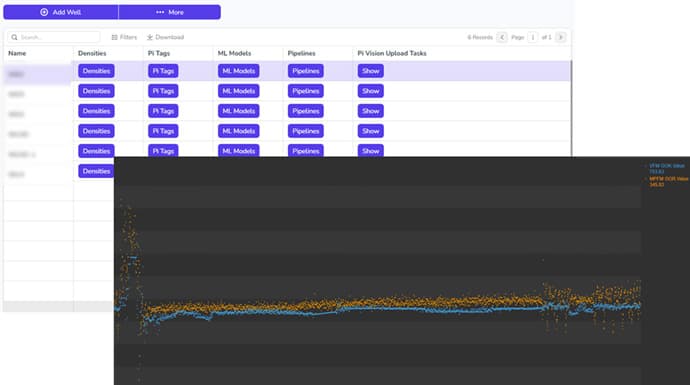The image size is (690, 385).
Task: Click the table's vertical scrollbar
Action: pos(571,108)
